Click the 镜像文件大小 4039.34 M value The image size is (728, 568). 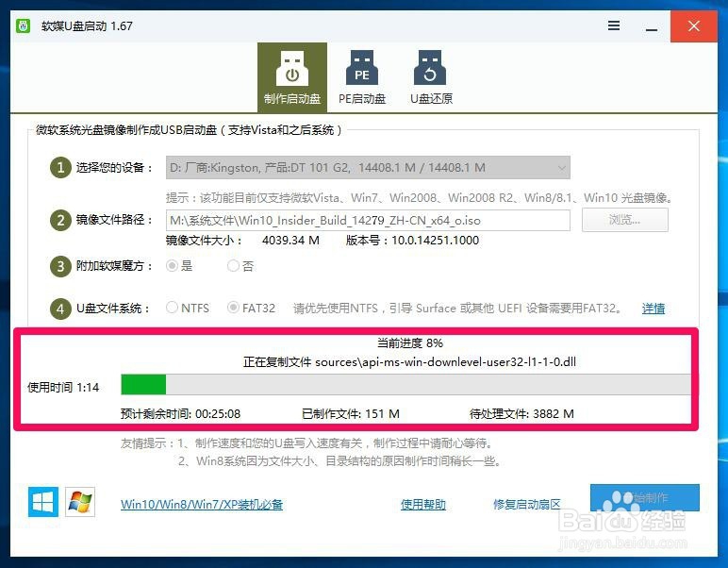[290, 241]
